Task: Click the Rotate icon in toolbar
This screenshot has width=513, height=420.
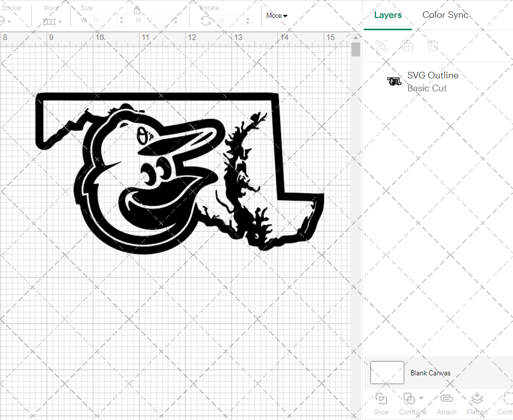Action: pos(206,21)
